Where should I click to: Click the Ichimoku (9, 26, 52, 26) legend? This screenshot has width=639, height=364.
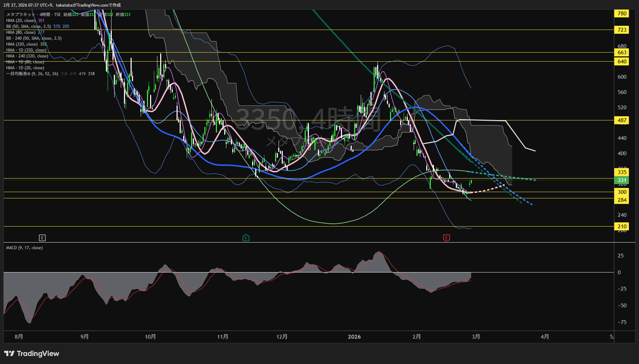pos(32,74)
